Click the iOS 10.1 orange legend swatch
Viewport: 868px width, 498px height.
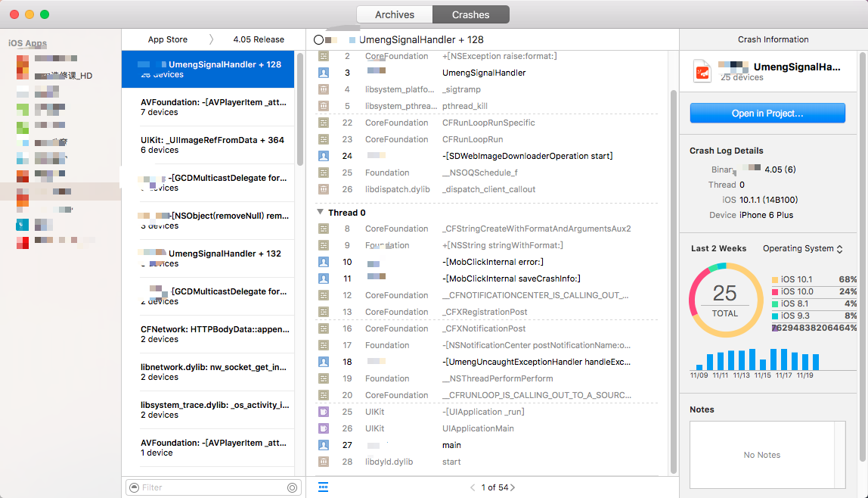click(775, 280)
